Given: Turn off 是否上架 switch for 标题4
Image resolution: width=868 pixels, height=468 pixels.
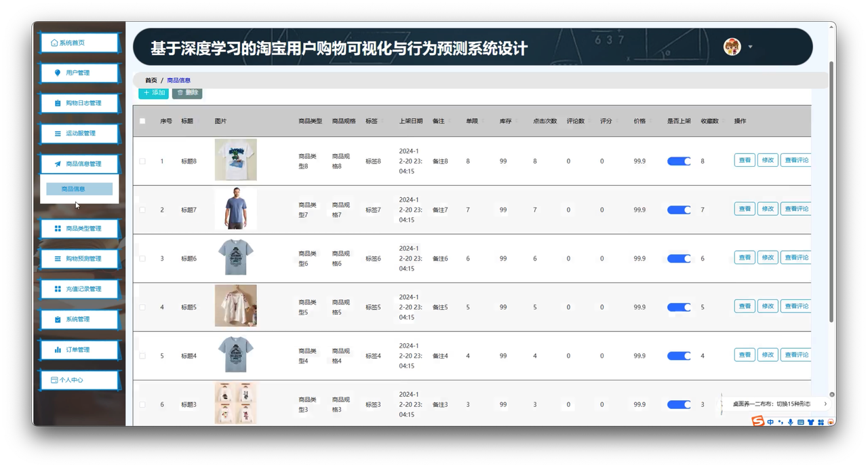Looking at the screenshot, I should 679,356.
